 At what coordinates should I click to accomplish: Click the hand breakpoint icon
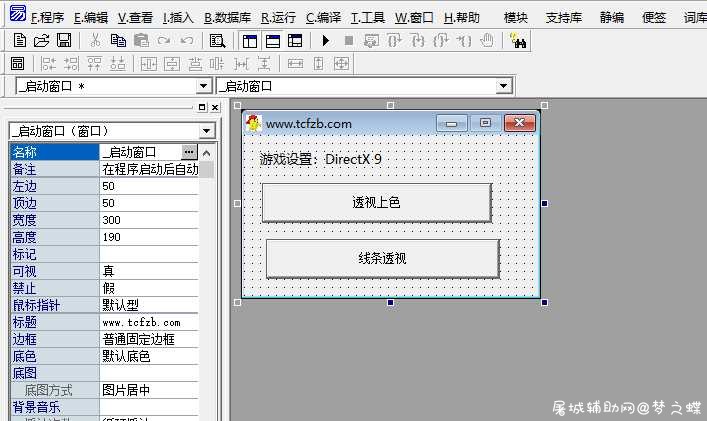(x=487, y=41)
